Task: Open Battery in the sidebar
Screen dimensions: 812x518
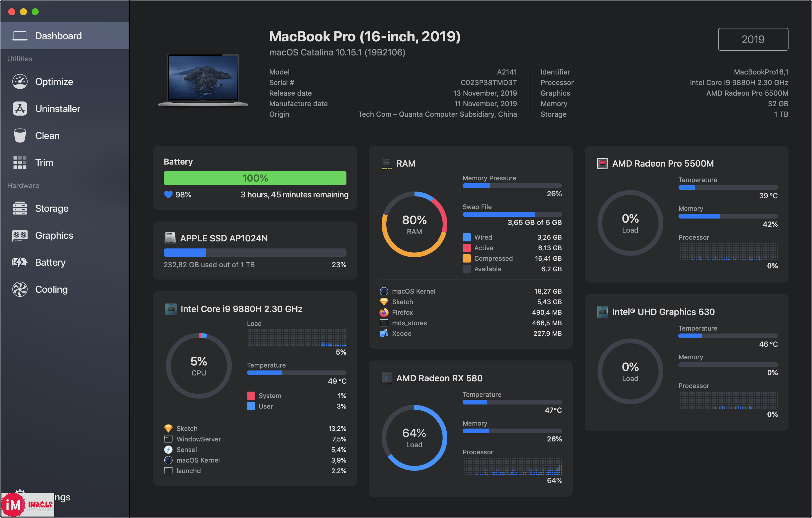Action: [x=65, y=262]
